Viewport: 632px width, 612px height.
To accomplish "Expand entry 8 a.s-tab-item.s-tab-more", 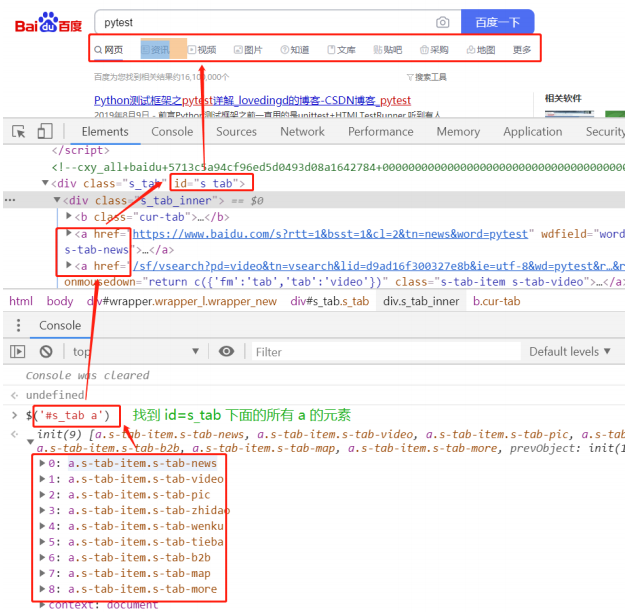I will click(x=42, y=589).
